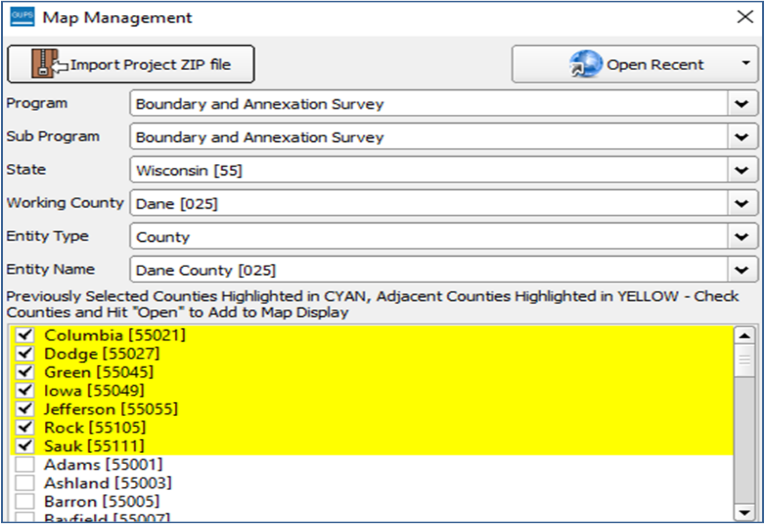The width and height of the screenshot is (765, 524).
Task: Check the Adams [55001] checkbox
Action: 25,465
